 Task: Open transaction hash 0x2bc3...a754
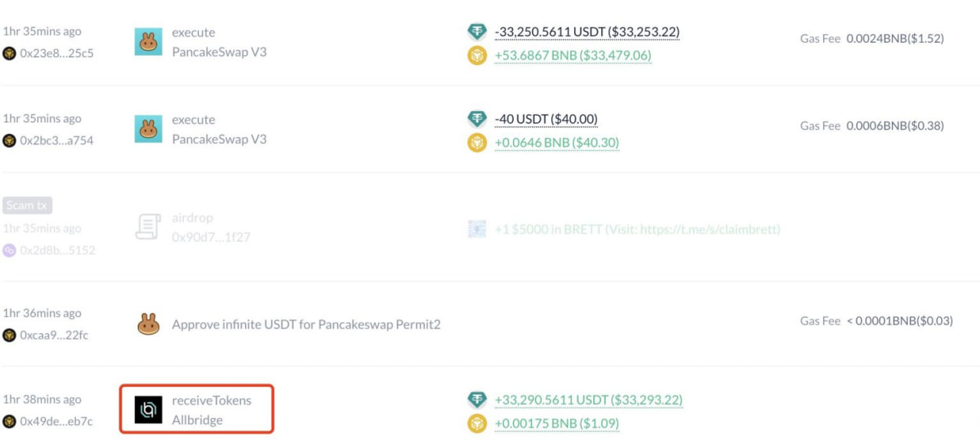click(57, 140)
